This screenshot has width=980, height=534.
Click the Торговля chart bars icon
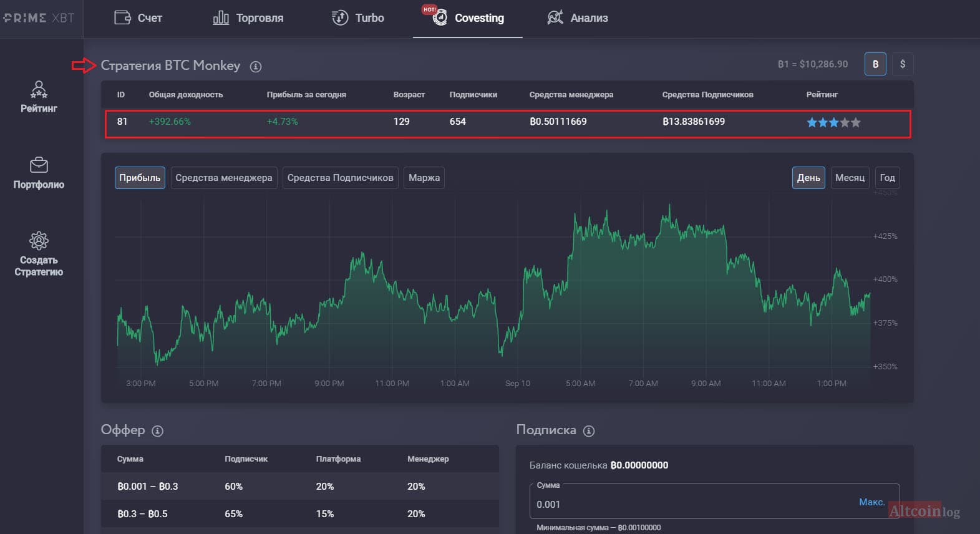tap(221, 17)
